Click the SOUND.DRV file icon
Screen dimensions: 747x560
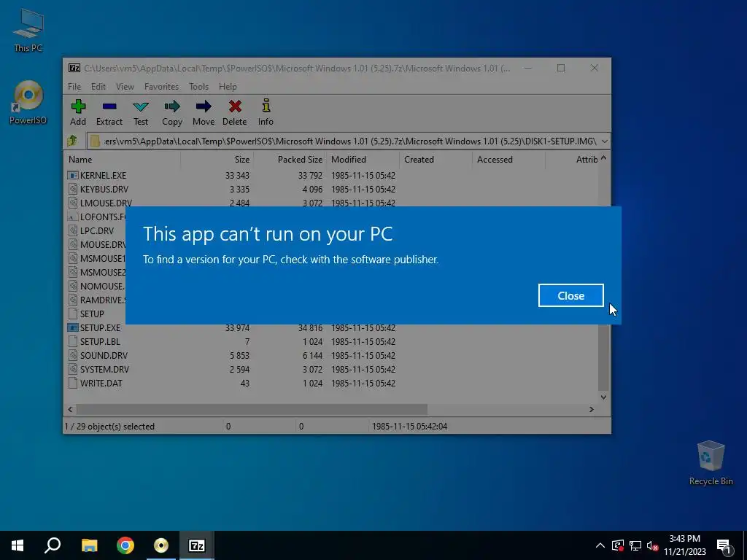72,355
